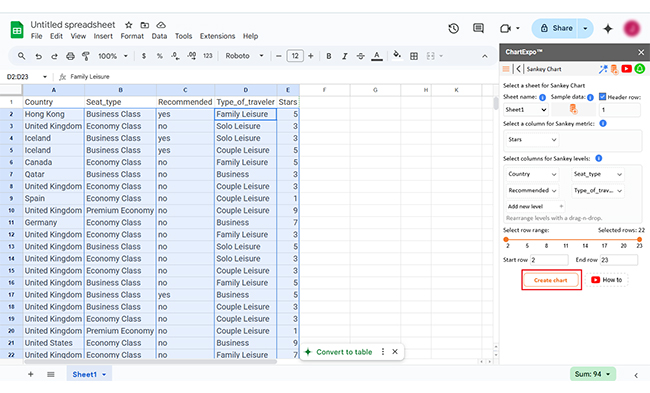
Task: Format as percent
Action: click(160, 56)
